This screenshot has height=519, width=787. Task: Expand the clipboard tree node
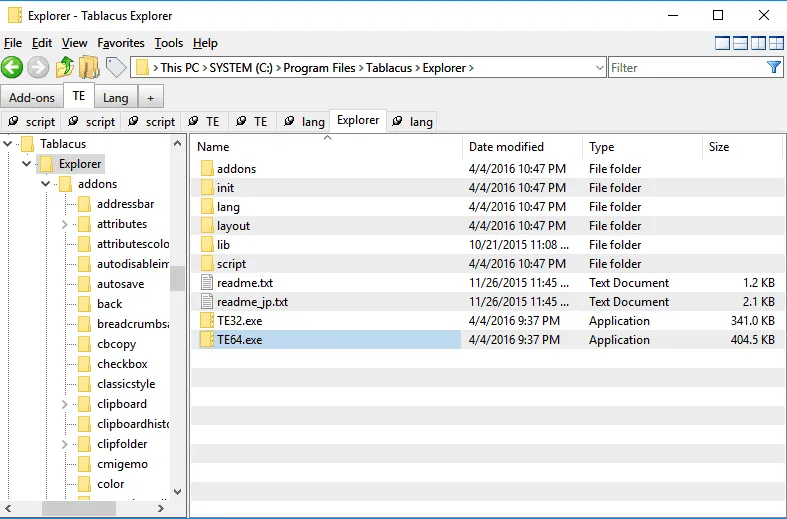65,404
